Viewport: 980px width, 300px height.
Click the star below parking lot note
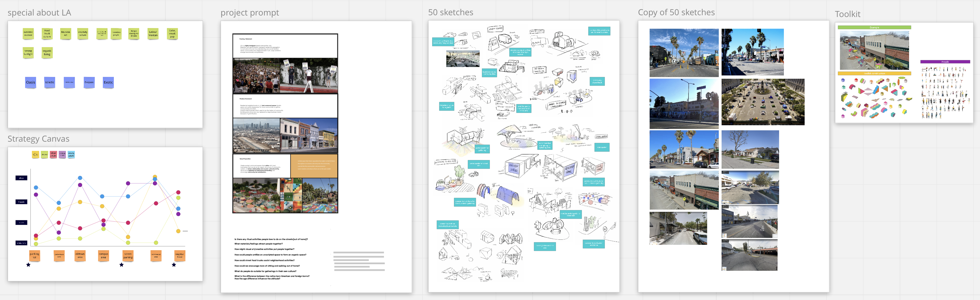coord(28,265)
